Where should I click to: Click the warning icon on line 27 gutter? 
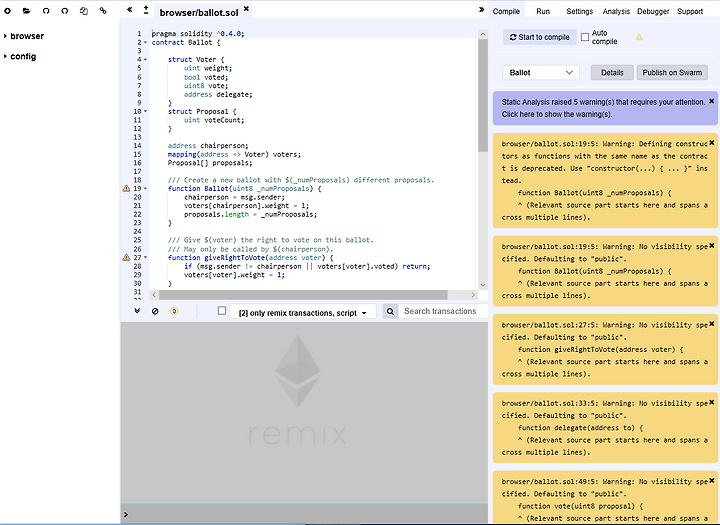[126, 257]
